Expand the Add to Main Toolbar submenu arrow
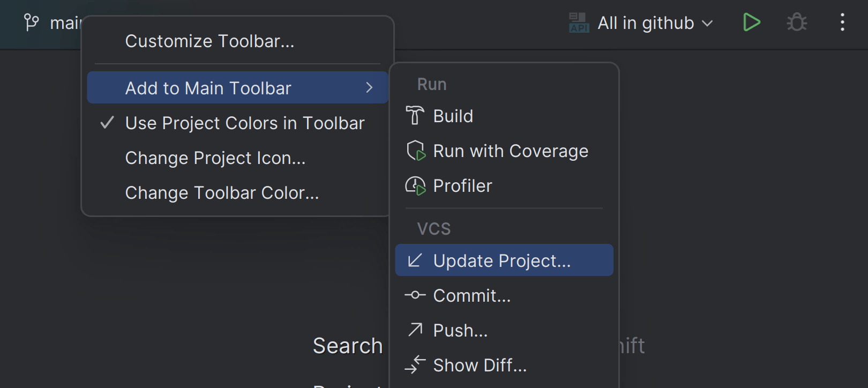 (369, 88)
